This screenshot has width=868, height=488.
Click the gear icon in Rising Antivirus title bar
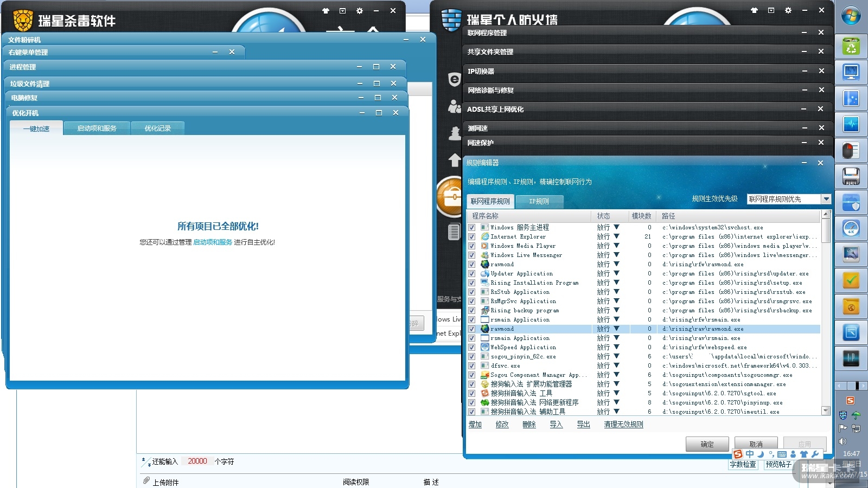359,11
